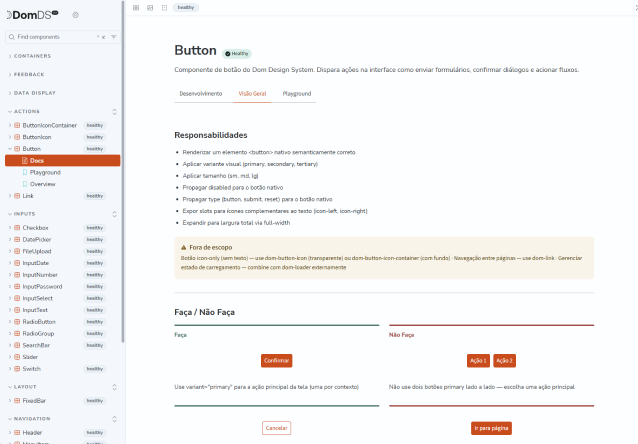The image size is (638, 444).
Task: Click the Confirmar button
Action: [277, 361]
